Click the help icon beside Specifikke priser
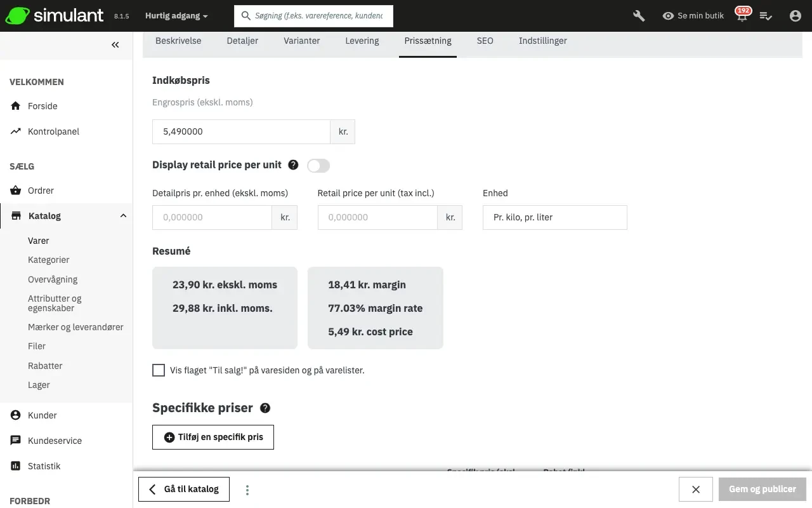Image resolution: width=812 pixels, height=508 pixels. (265, 408)
